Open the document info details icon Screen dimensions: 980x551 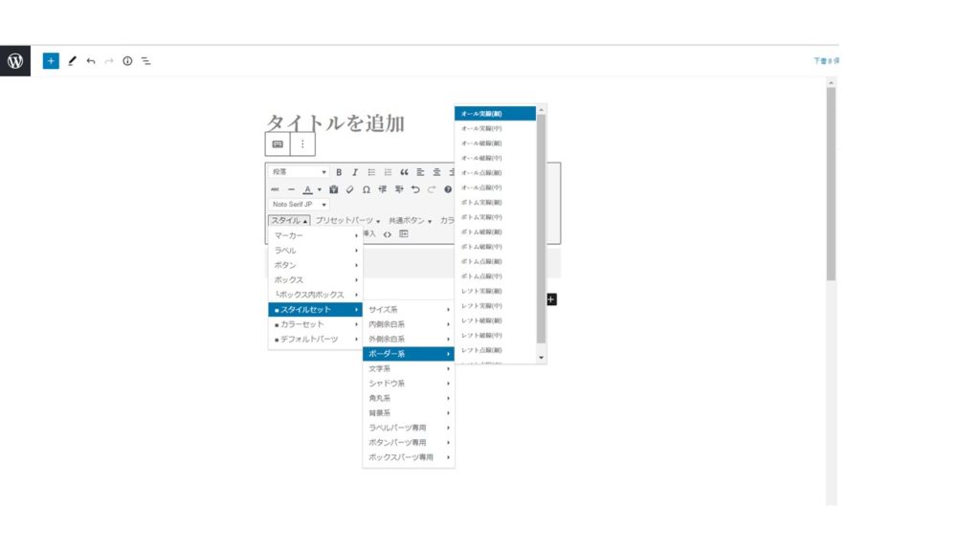(127, 60)
